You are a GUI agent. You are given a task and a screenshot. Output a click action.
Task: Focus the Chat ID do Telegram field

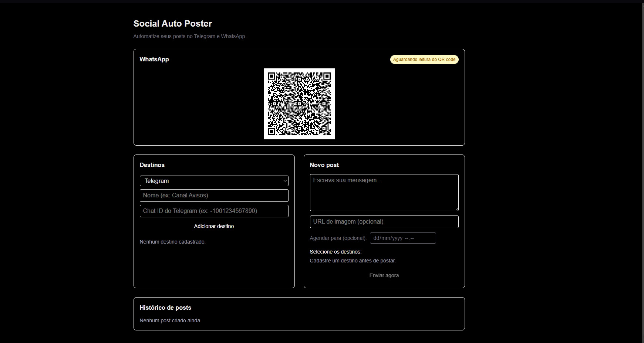(x=214, y=211)
